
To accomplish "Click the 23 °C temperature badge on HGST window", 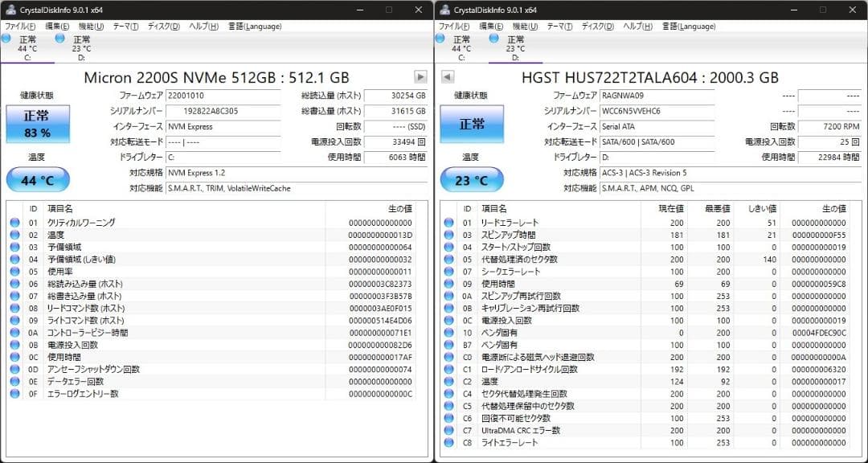I will pos(471,179).
